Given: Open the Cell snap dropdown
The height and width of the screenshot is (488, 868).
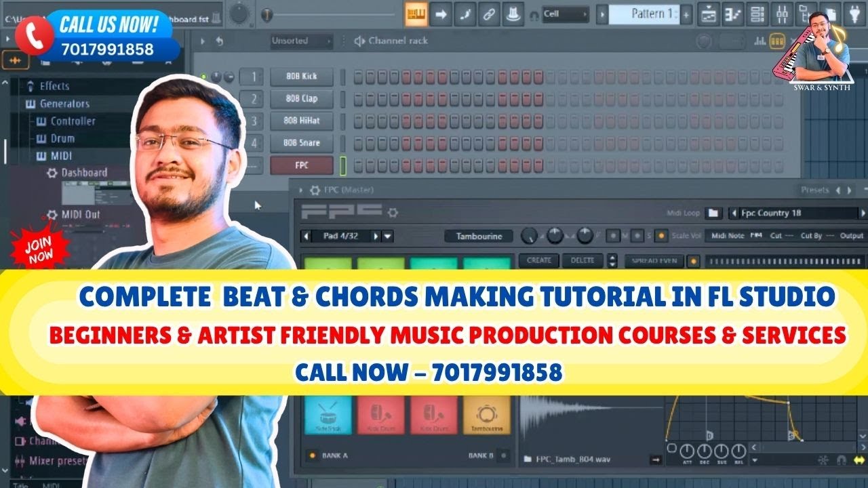Looking at the screenshot, I should (x=566, y=14).
